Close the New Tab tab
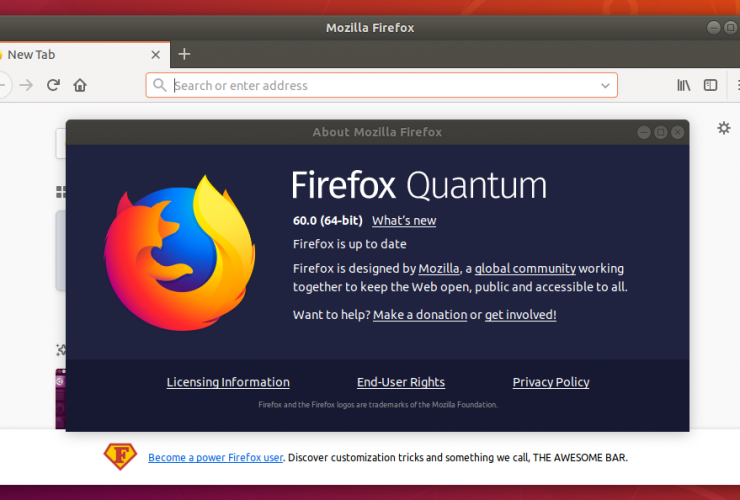740x500 pixels. coord(155,55)
